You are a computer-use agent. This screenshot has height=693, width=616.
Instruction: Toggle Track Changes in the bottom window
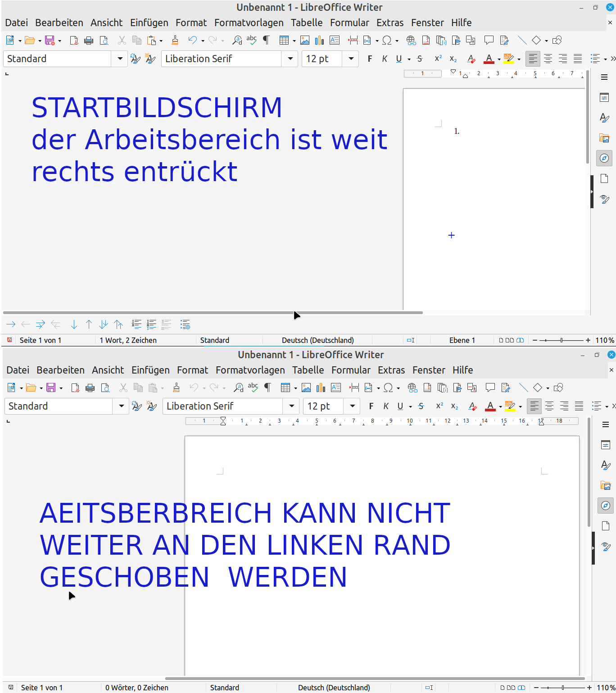tap(506, 388)
